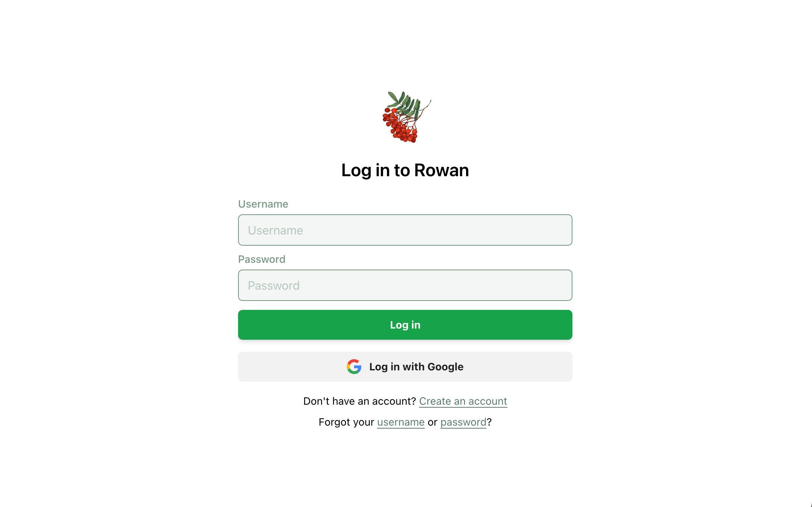Click the red berries in the logo
Viewport: 812px width, 507px height.
399,126
